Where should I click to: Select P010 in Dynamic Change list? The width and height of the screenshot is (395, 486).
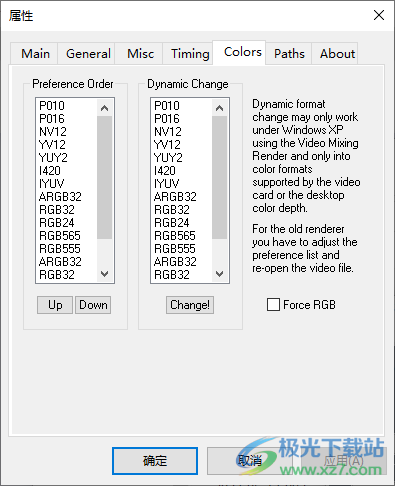tap(181, 106)
